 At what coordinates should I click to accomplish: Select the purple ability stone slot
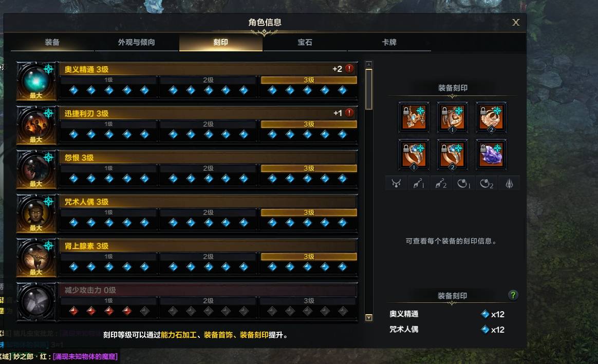[491, 155]
